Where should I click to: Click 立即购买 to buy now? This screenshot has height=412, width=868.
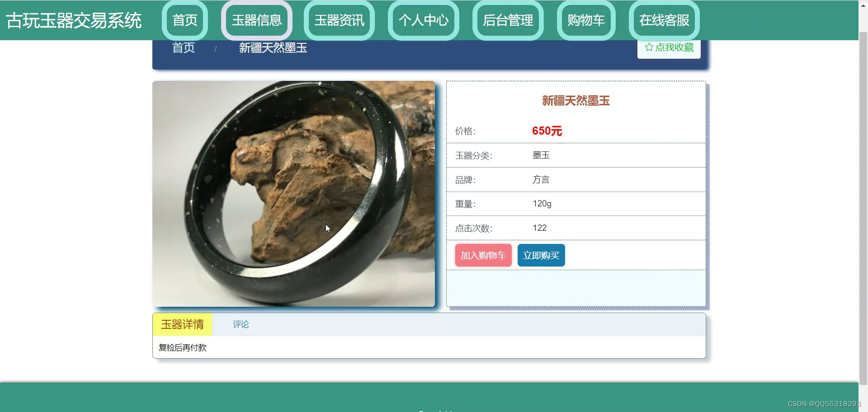[x=541, y=255]
